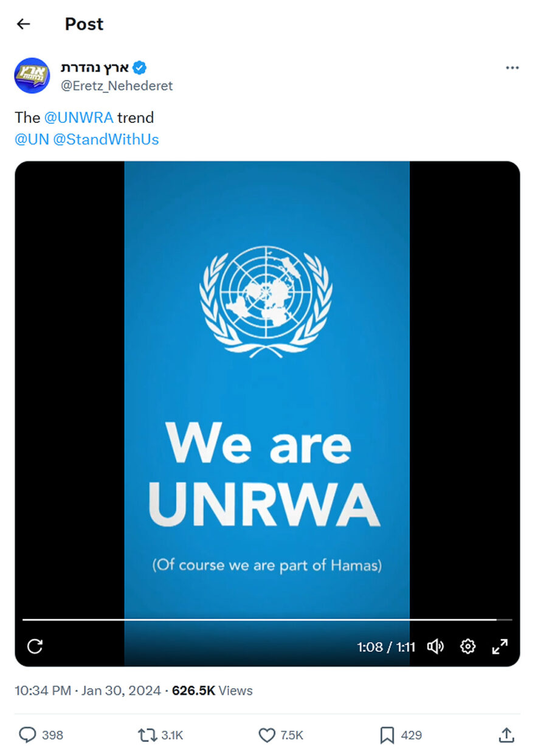Like the post with the heart icon

(267, 735)
